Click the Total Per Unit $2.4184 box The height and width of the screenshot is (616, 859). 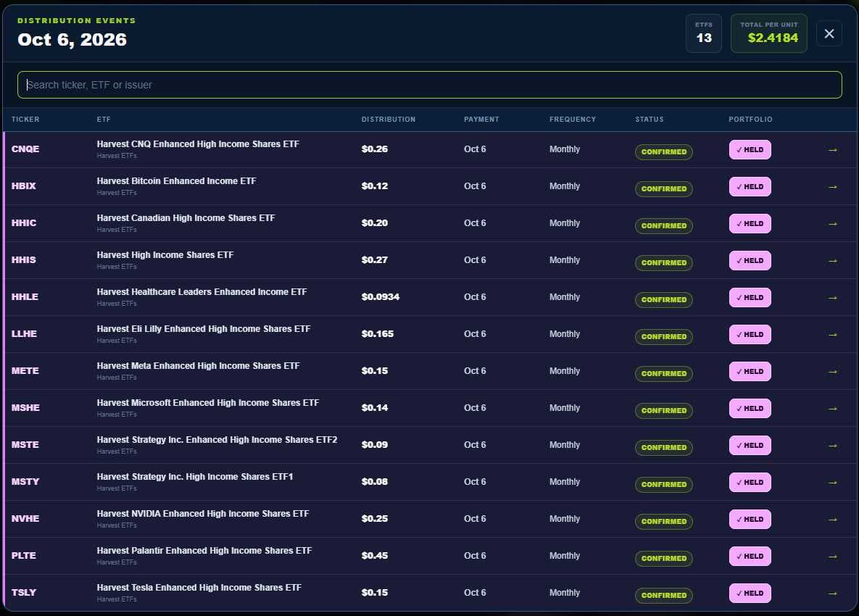pyautogui.click(x=768, y=33)
